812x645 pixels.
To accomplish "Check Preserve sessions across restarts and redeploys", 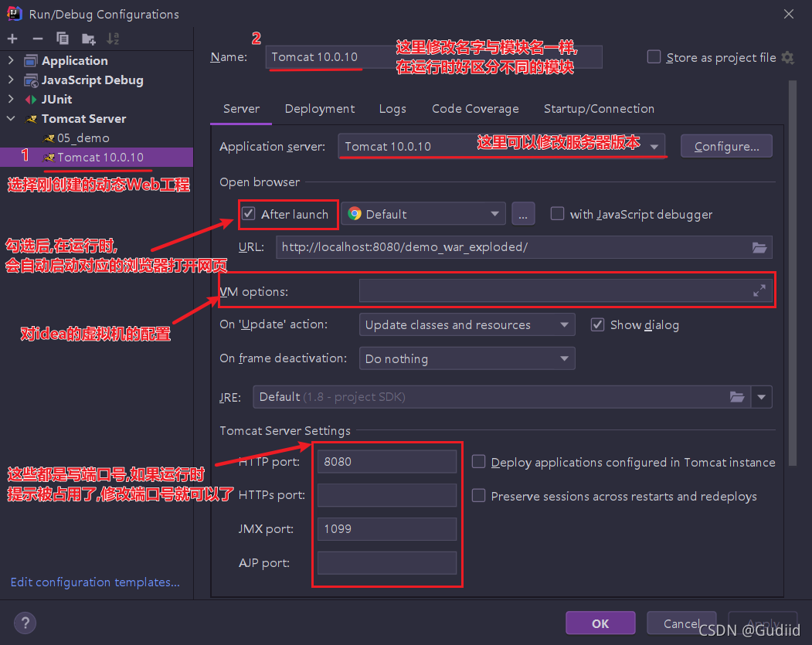I will tap(478, 496).
